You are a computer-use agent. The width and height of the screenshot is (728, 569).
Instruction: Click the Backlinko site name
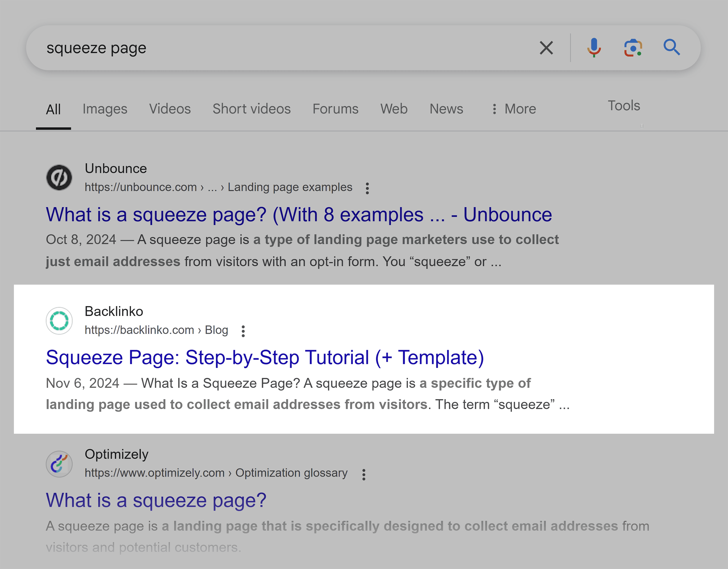click(x=114, y=311)
